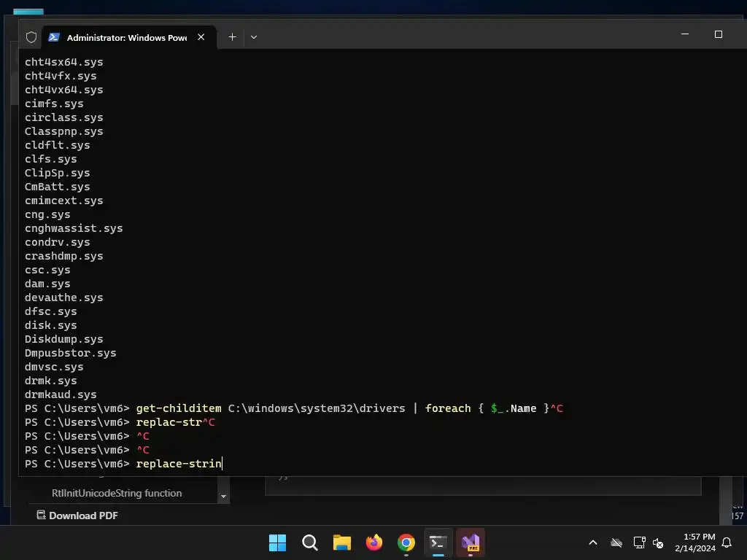Screen dimensions: 747x560
Task: Maximize the Windows Terminal window
Action: [719, 34]
